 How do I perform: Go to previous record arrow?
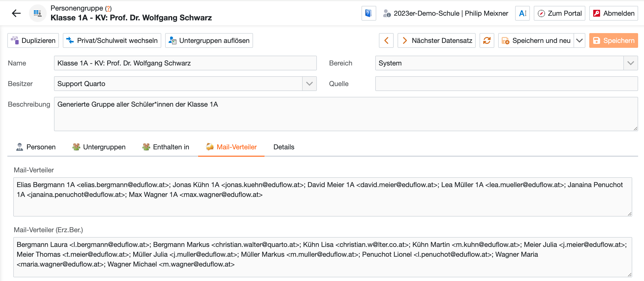(x=386, y=40)
